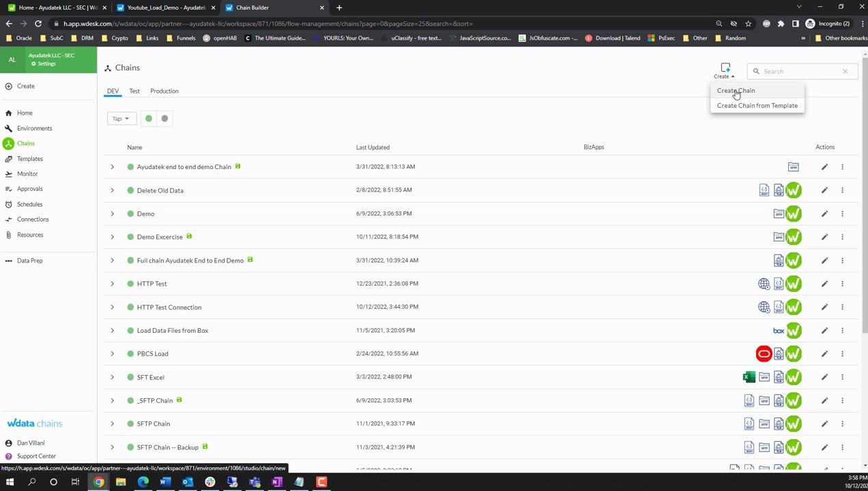Switch to the Test environment tab

[x=134, y=91]
